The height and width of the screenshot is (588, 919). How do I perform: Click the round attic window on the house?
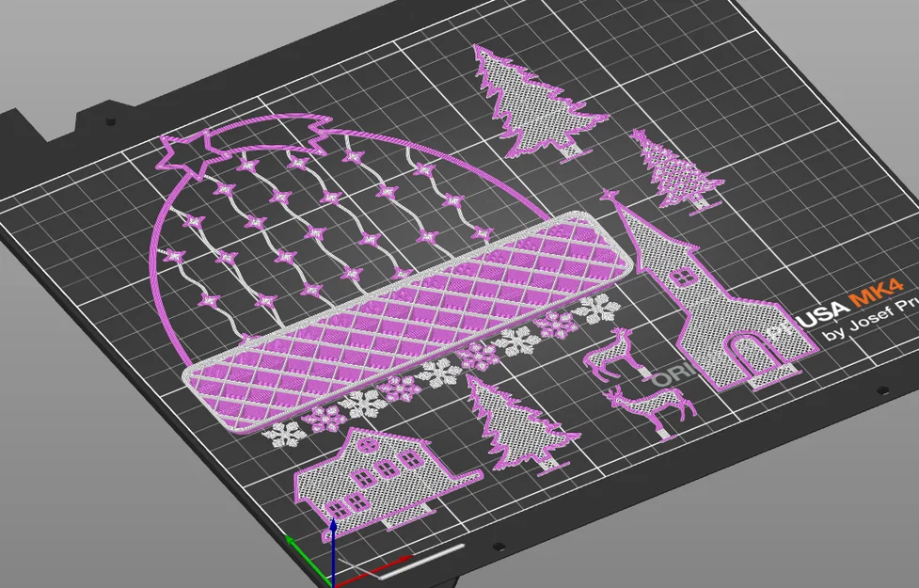point(368,446)
